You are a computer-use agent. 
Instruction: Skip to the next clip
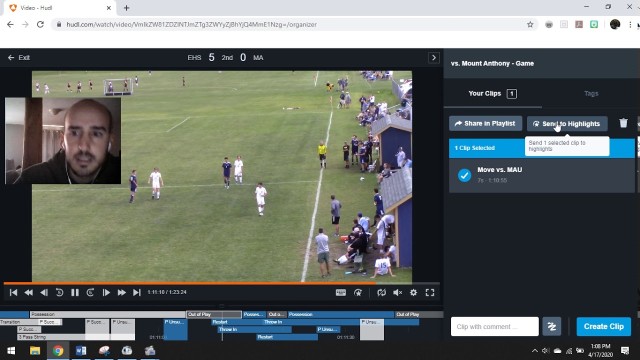137,293
